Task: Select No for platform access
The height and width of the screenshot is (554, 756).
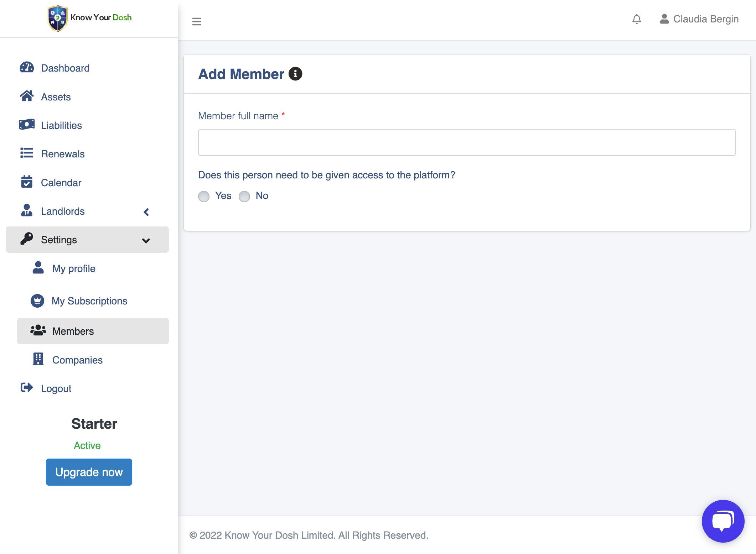Action: 244,197
